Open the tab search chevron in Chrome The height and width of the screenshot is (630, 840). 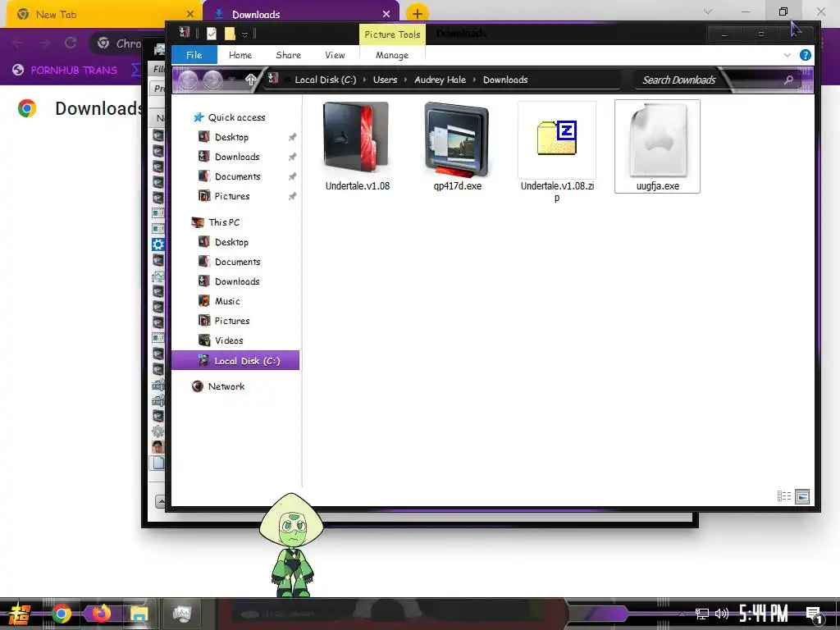click(708, 11)
